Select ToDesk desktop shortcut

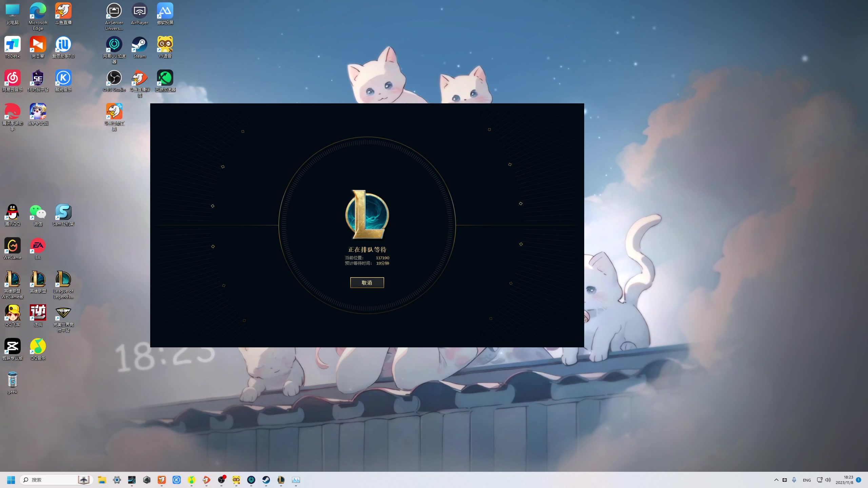tap(13, 48)
